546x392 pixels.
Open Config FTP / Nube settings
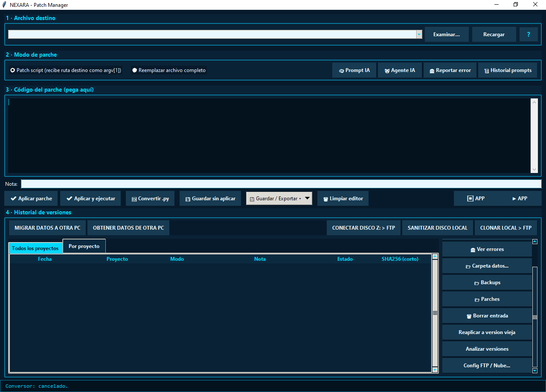(487, 366)
